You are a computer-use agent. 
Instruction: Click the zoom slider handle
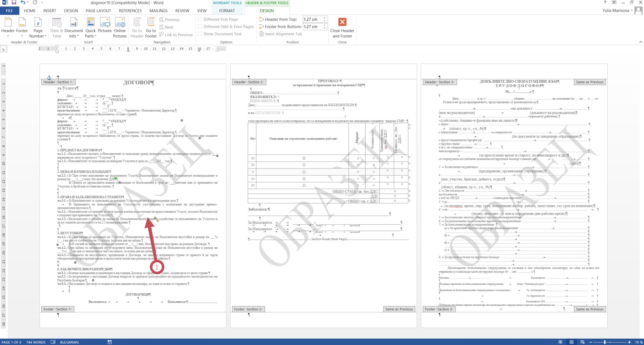[x=605, y=342]
